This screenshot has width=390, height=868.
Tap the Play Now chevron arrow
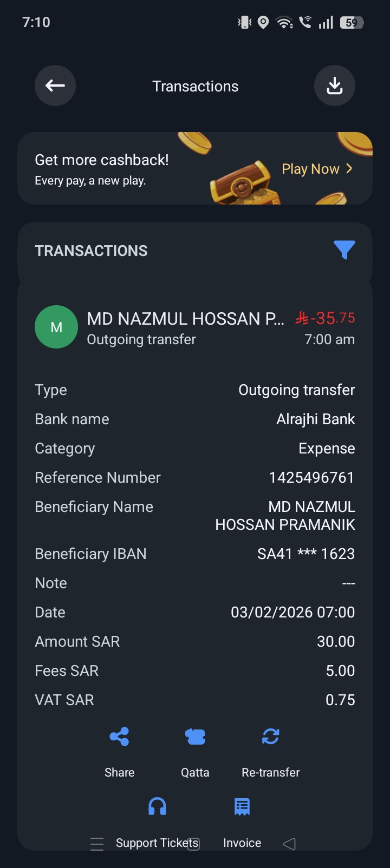349,169
